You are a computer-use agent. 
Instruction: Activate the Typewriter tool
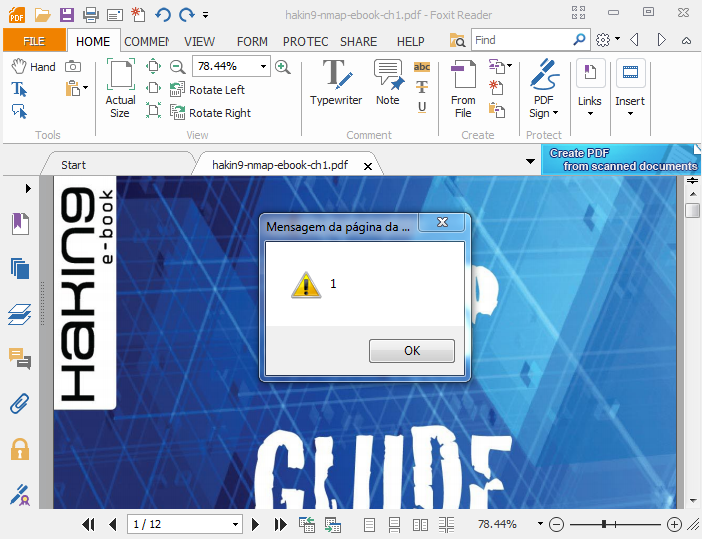click(x=336, y=82)
